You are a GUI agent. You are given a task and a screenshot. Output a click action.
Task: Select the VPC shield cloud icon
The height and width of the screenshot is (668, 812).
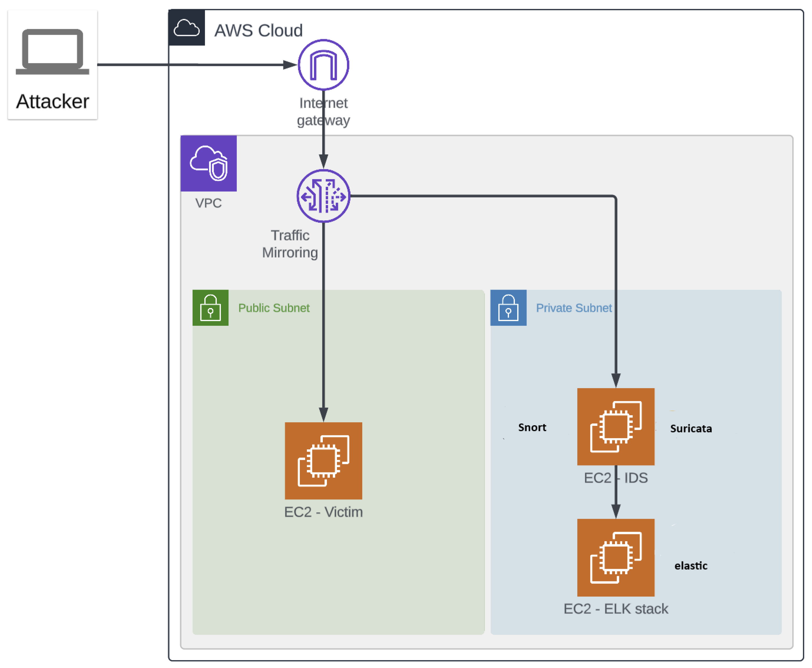(x=209, y=164)
